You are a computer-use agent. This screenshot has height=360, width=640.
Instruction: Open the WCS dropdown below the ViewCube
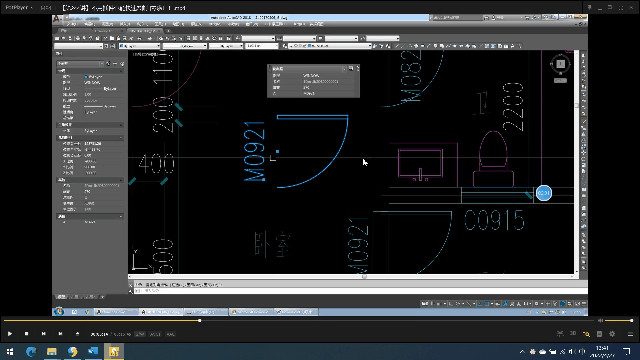[560, 80]
